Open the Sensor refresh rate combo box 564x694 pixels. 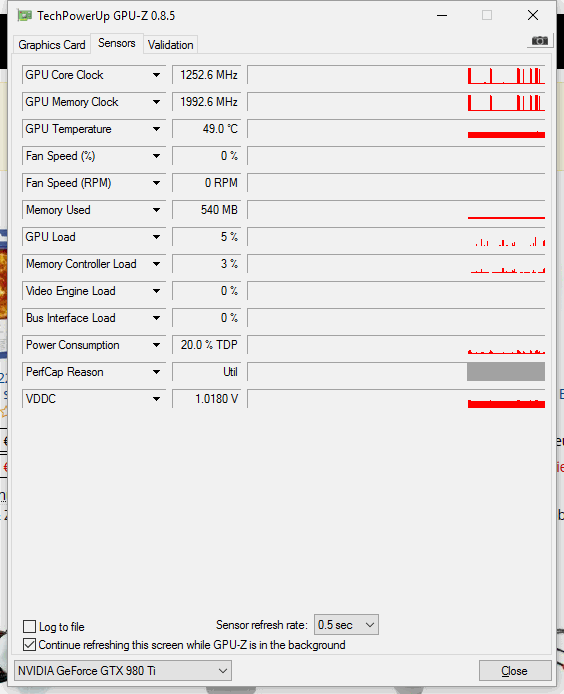(x=346, y=625)
